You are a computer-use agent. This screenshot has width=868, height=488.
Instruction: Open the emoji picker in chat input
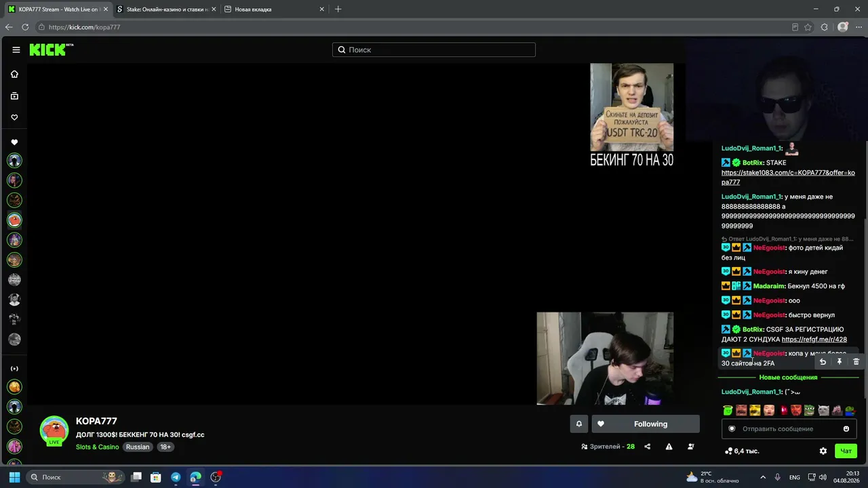click(846, 428)
